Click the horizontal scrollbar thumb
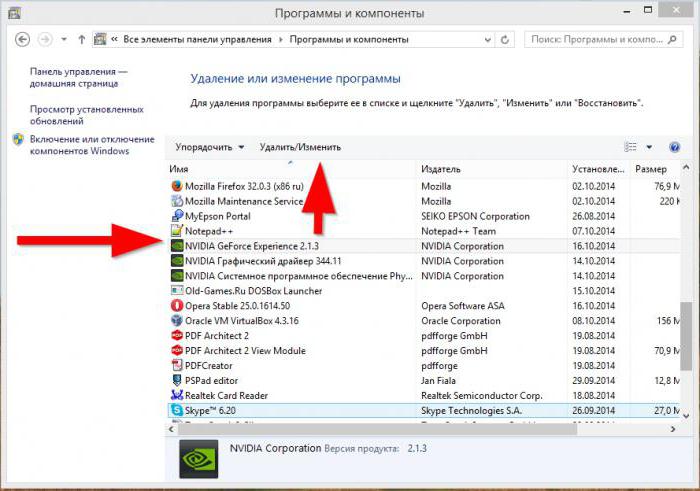 pos(378,429)
